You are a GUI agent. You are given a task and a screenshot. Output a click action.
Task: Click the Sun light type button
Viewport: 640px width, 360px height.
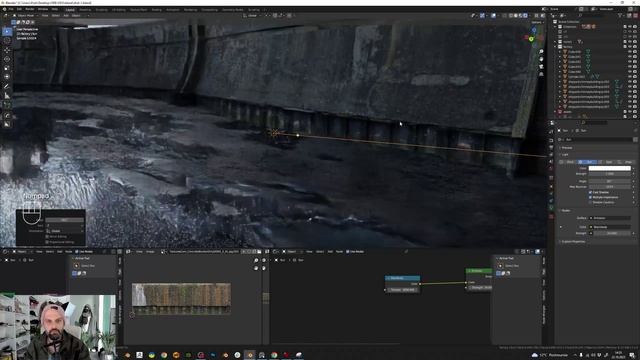point(588,162)
